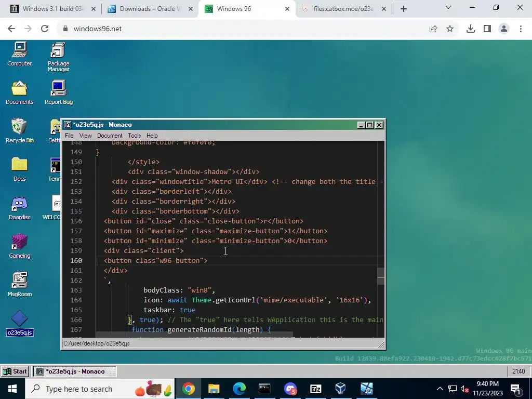Minimize the Monaco editor window
The image size is (532, 399).
[362, 125]
